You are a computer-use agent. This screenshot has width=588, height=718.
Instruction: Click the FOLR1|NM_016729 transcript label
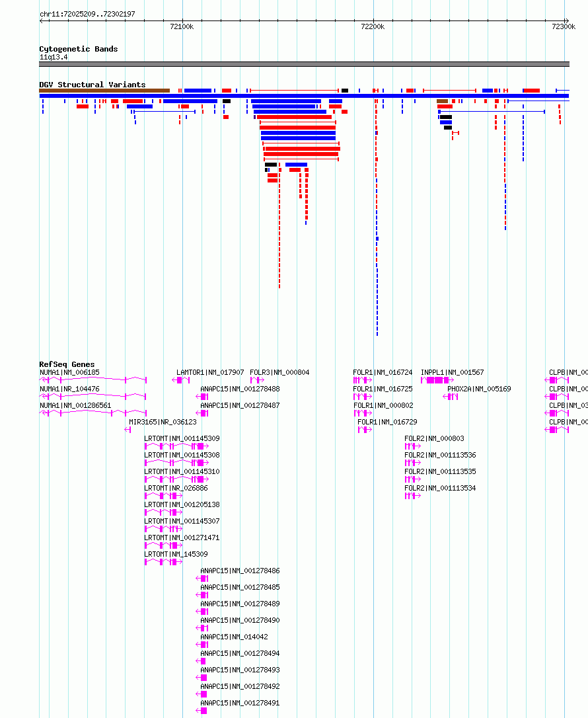pos(388,422)
